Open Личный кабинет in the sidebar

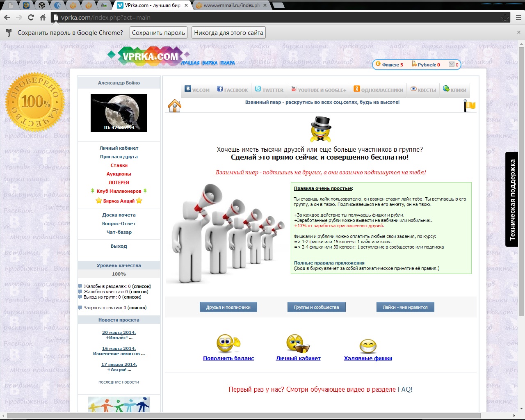(119, 148)
